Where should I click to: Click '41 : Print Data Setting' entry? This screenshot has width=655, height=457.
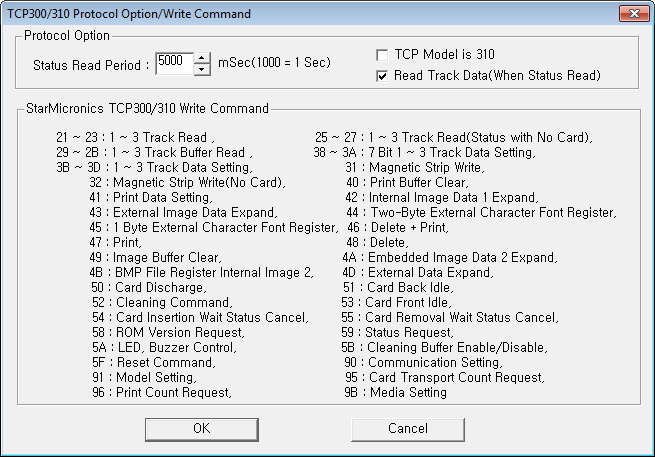[151, 198]
